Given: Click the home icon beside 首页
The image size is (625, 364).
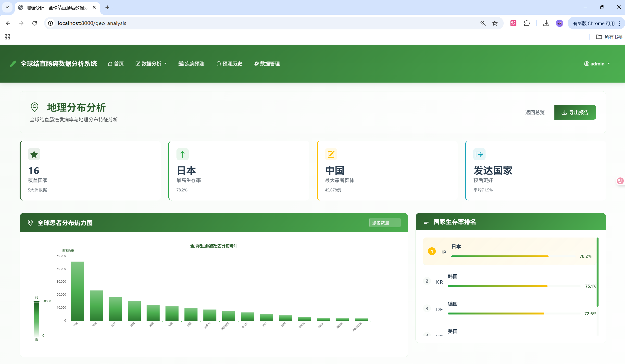Looking at the screenshot, I should tap(110, 63).
